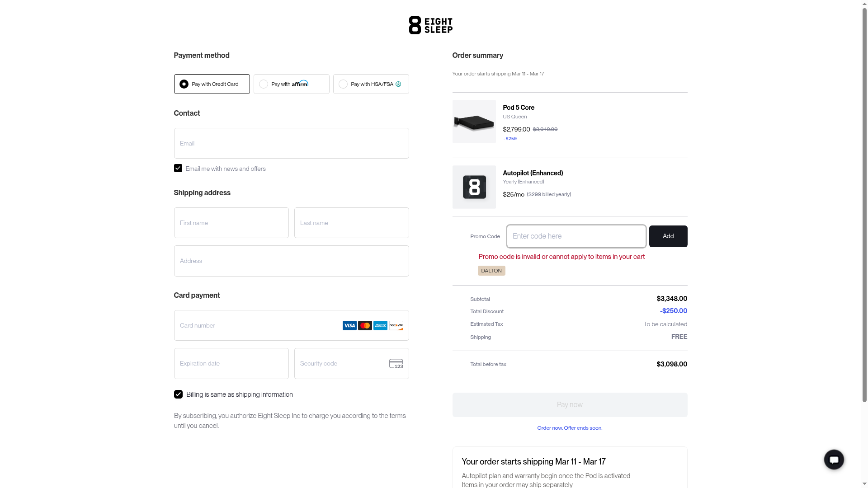Click the promo code entry field
This screenshot has width=868, height=488.
[576, 236]
